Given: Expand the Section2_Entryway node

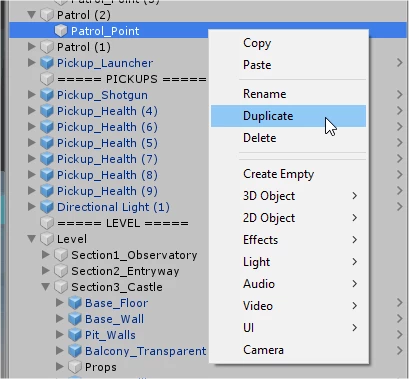Looking at the screenshot, I should (x=46, y=270).
